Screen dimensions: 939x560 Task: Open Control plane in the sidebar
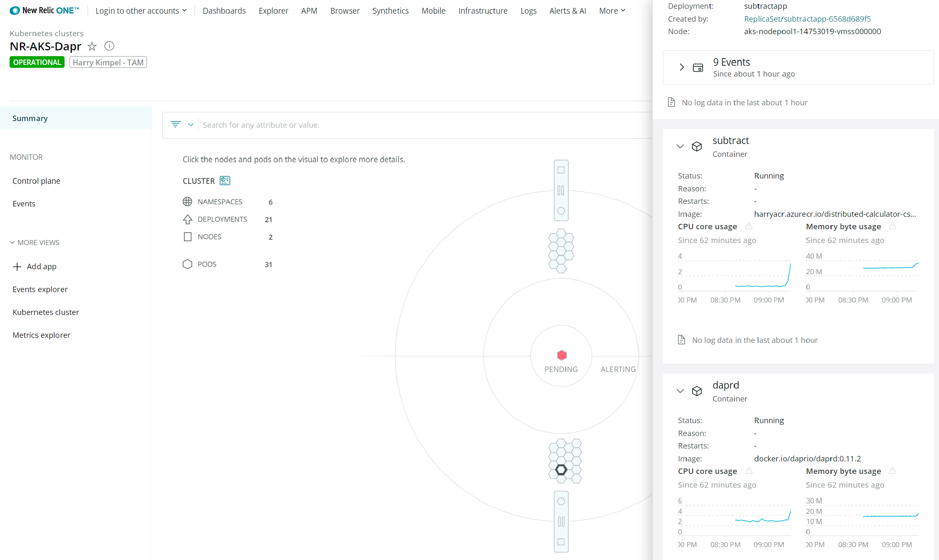coord(36,181)
